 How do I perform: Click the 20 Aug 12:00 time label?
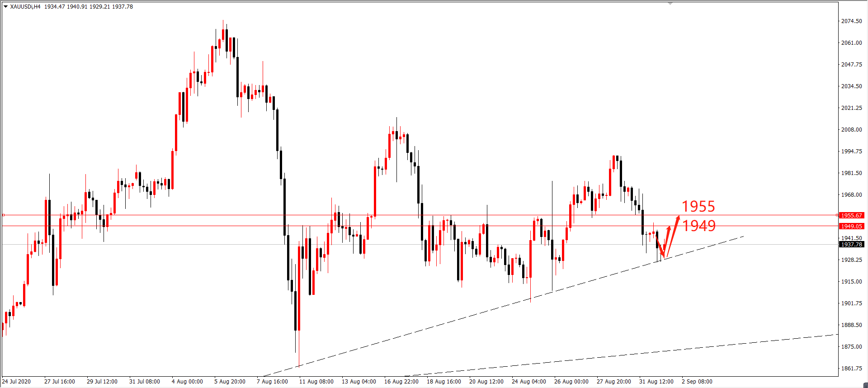pyautogui.click(x=486, y=382)
